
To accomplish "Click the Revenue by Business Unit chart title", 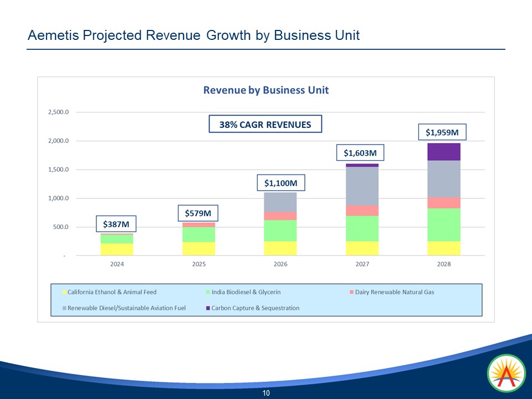I will click(266, 90).
